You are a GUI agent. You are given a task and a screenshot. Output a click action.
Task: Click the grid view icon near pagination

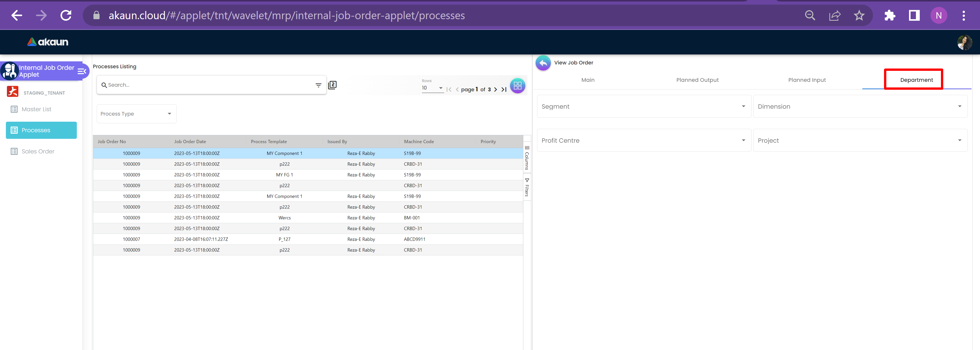[517, 86]
